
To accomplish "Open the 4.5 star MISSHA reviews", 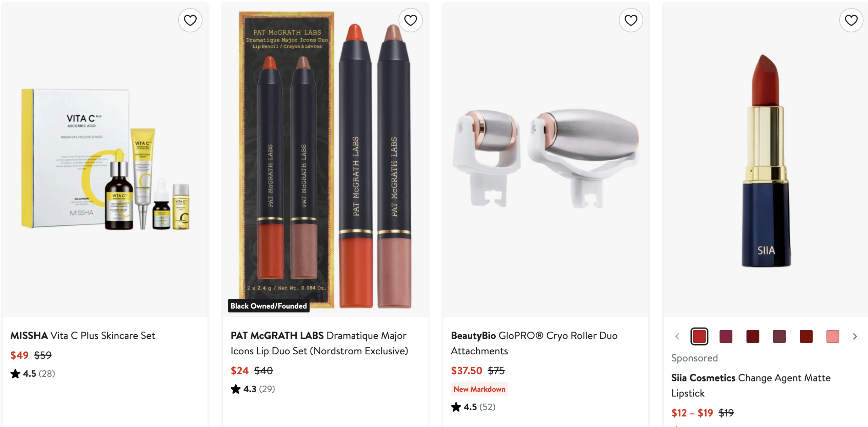I will click(x=33, y=374).
